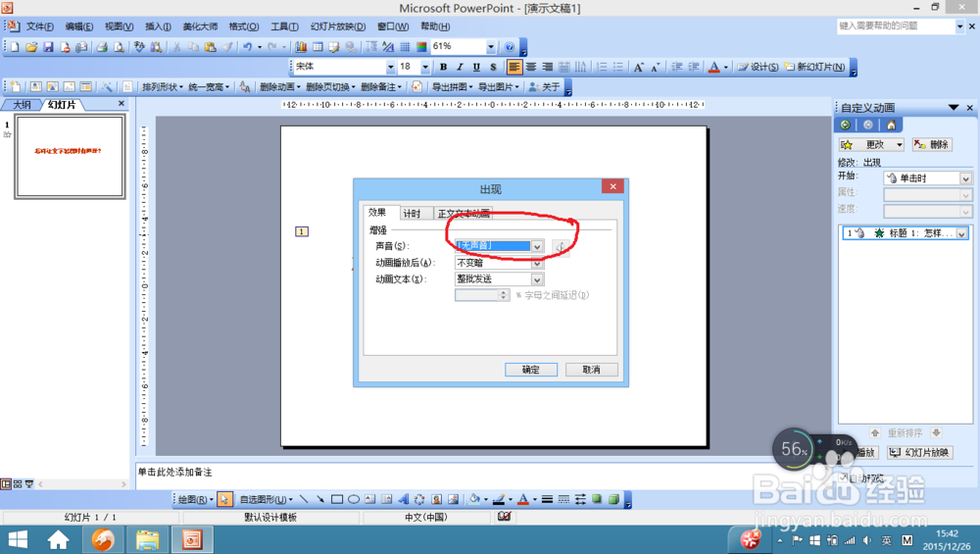Cancel the dialog with 取消
This screenshot has height=554, width=980.
pyautogui.click(x=591, y=370)
